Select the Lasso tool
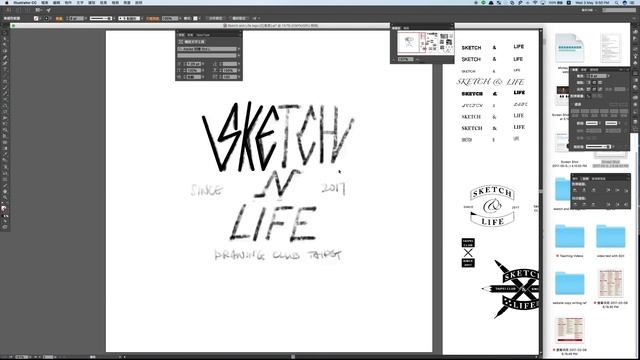The image size is (640, 360). tap(5, 51)
